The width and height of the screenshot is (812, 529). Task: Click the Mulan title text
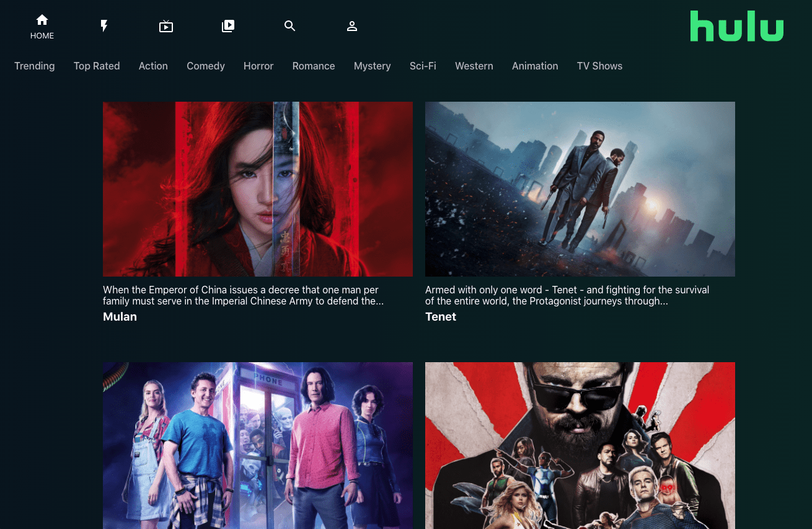click(x=120, y=316)
